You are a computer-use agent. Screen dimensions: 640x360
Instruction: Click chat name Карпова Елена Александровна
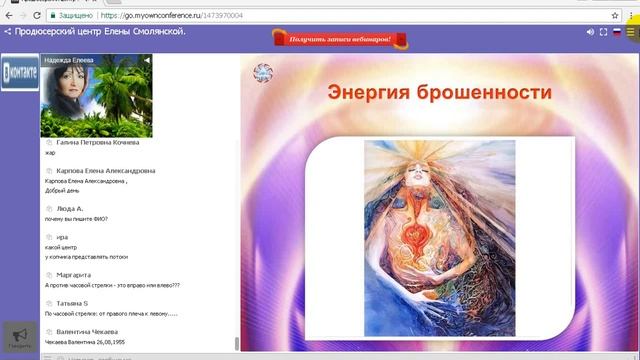pyautogui.click(x=106, y=171)
